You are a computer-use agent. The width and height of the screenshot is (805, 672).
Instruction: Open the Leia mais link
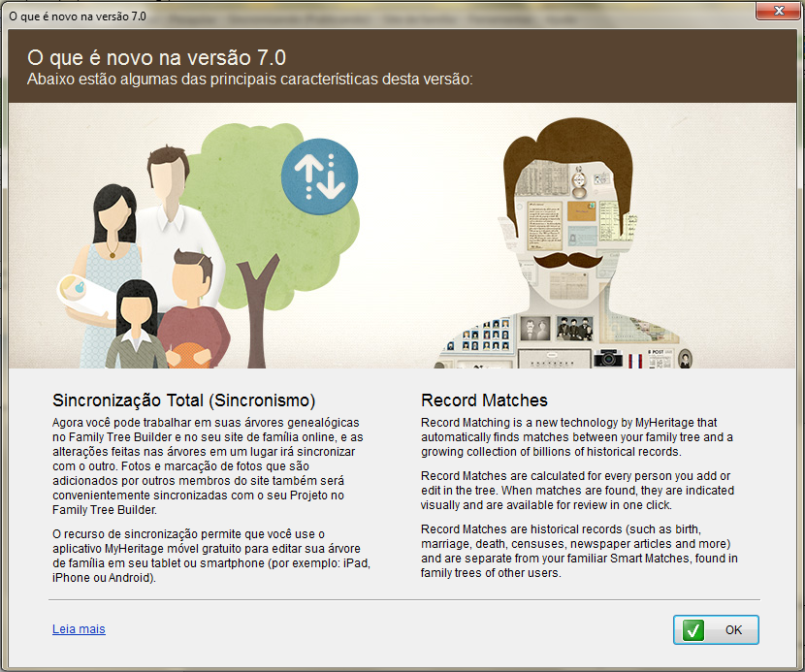coord(79,629)
